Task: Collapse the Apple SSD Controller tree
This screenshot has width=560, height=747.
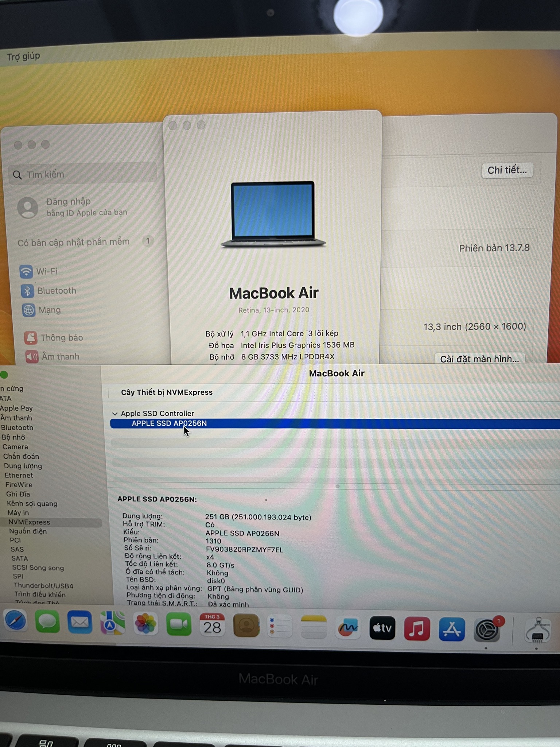Action: (x=115, y=414)
